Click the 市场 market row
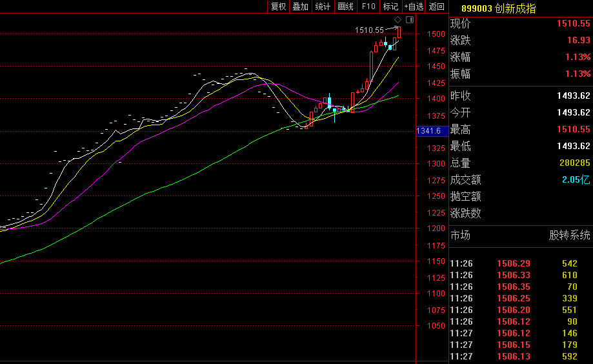The image size is (593, 364). [x=519, y=236]
